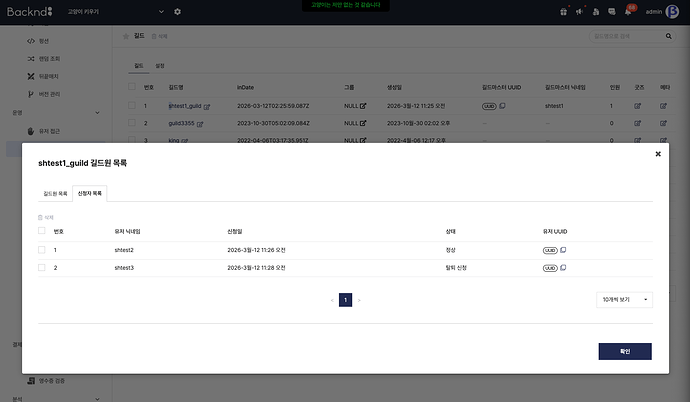
Task: Check the checkbox for row shtest3
Action: tap(41, 268)
